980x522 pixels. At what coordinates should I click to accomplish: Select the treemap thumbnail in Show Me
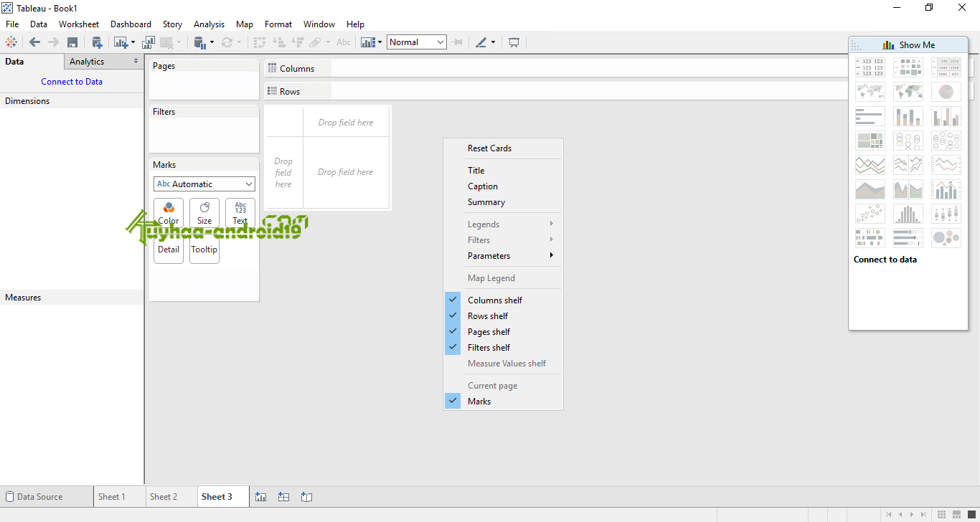click(870, 141)
